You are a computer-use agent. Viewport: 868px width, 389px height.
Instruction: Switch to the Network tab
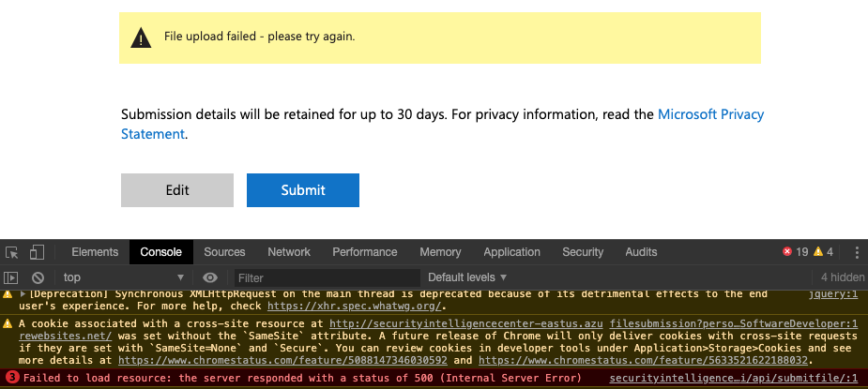289,252
